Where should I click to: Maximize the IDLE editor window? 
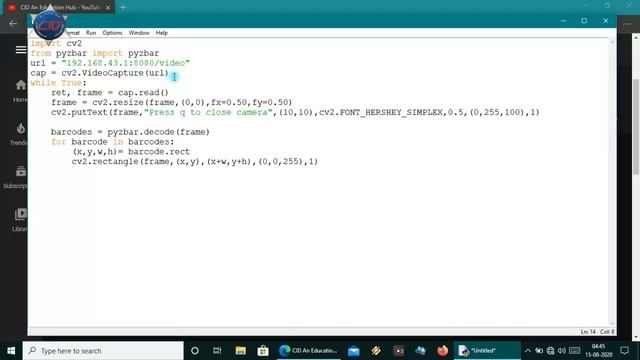(x=584, y=20)
